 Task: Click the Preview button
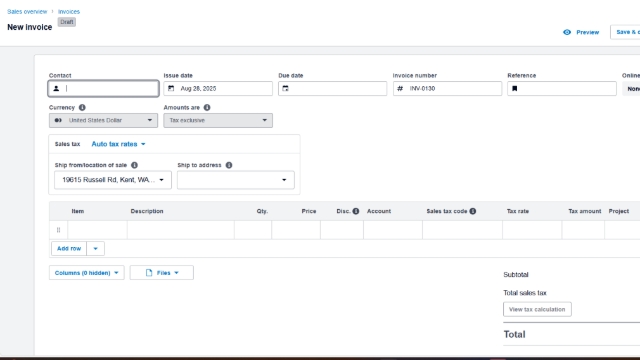click(581, 32)
